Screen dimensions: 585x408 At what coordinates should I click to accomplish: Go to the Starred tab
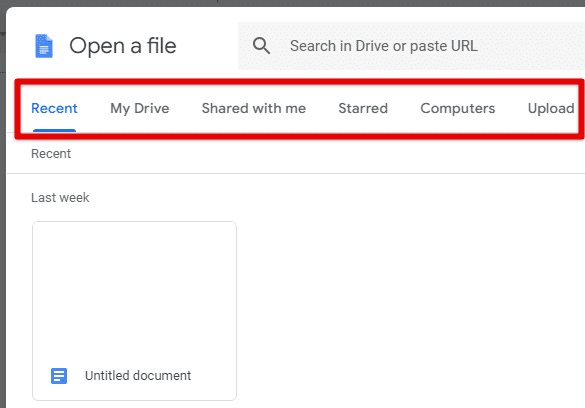pos(363,109)
